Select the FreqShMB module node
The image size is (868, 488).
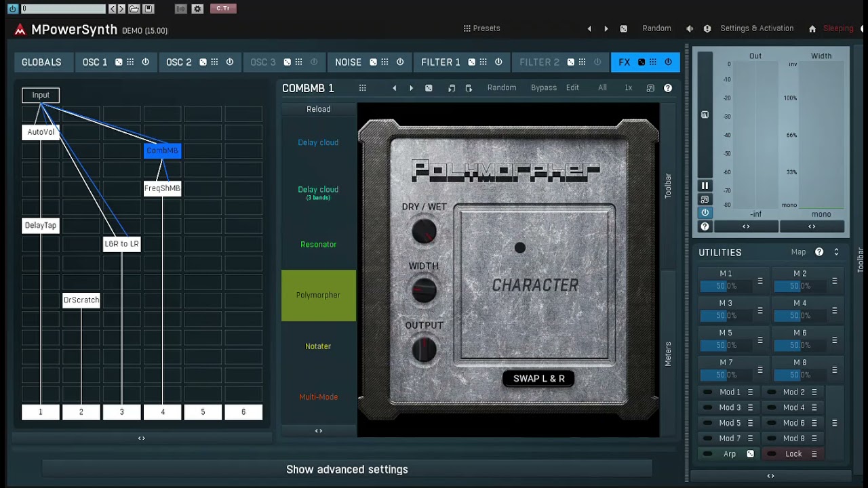[x=162, y=188]
